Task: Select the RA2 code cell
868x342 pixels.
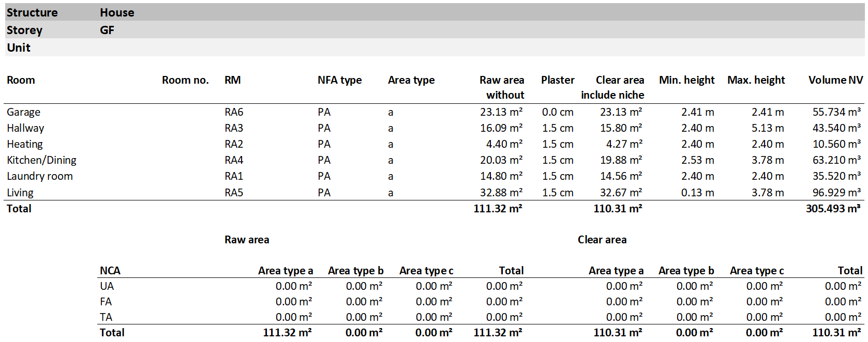Action: [x=234, y=144]
